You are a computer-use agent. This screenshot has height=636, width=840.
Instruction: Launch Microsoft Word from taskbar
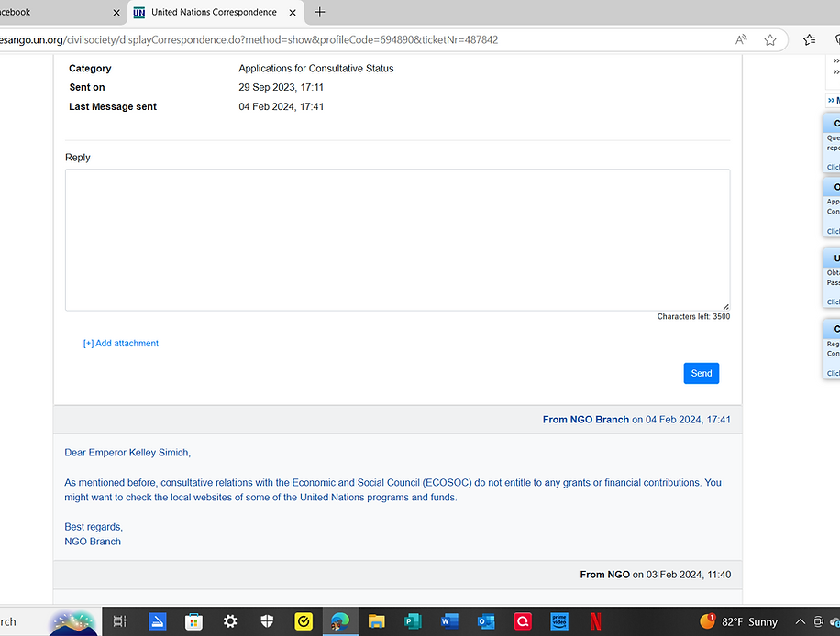pos(449,621)
